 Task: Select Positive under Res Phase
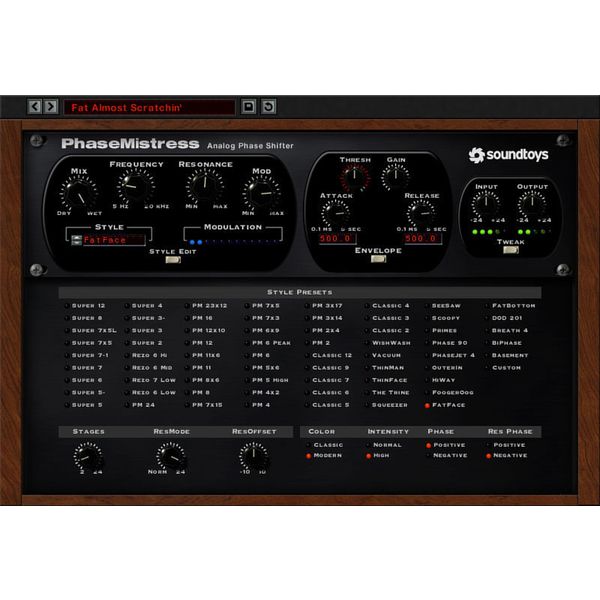506,445
